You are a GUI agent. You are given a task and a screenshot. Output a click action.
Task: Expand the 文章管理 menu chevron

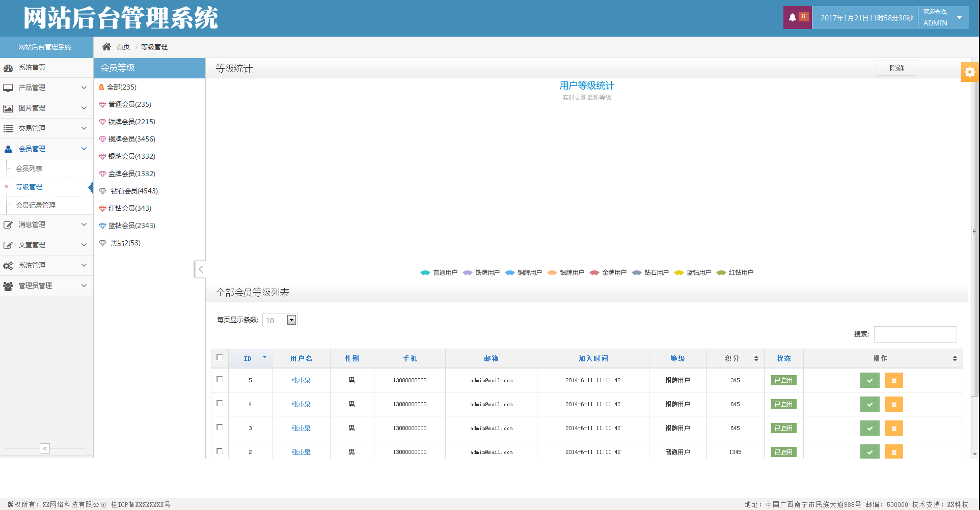pyautogui.click(x=84, y=245)
